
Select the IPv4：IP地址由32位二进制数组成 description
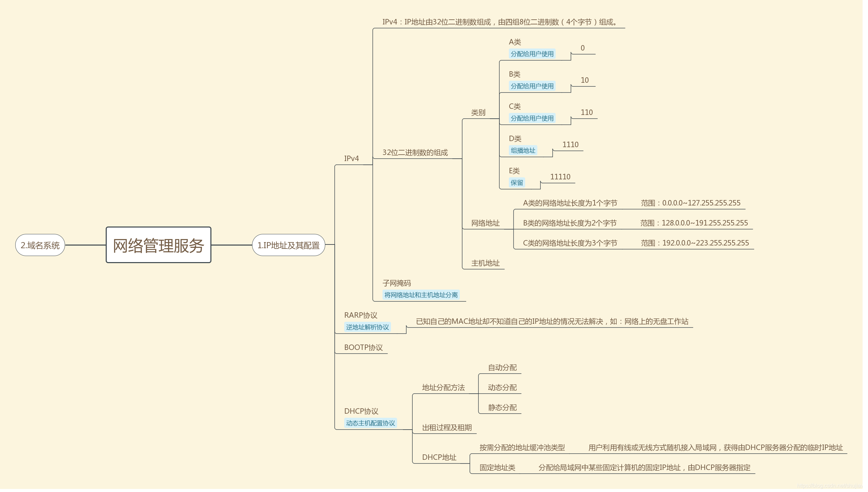click(x=499, y=22)
